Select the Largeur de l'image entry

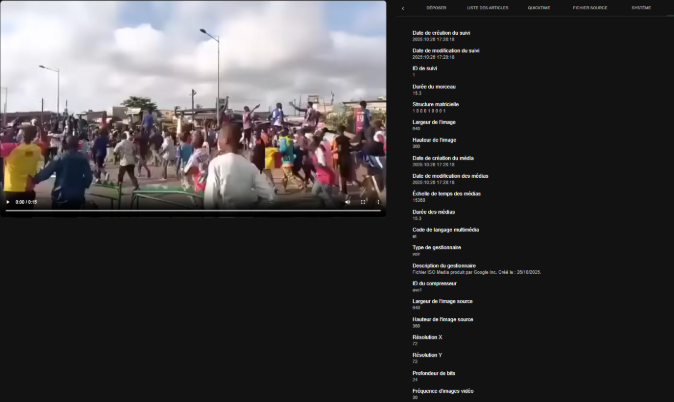click(x=436, y=121)
